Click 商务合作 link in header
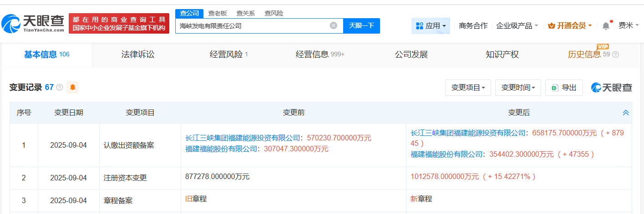644x214 pixels. pos(473,26)
